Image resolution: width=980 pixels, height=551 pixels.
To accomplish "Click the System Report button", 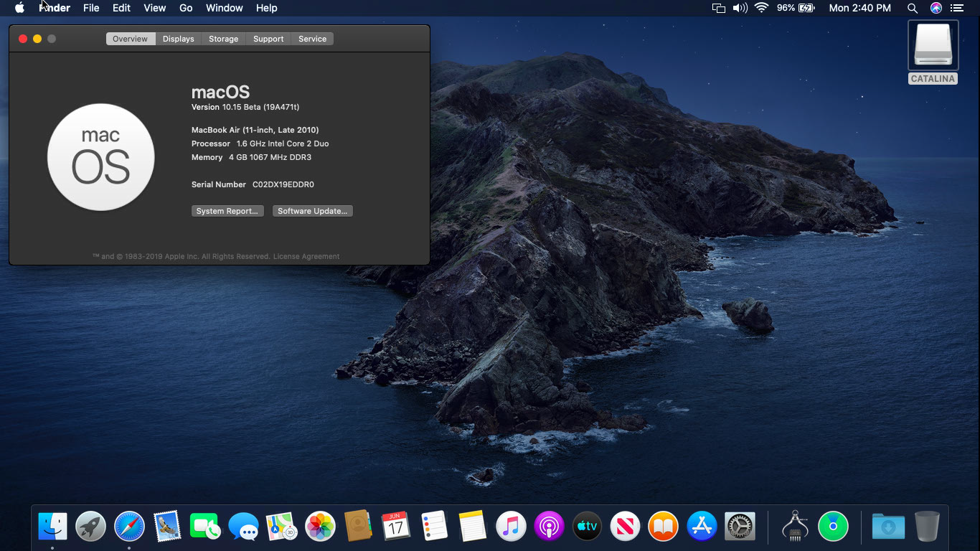I will tap(227, 210).
